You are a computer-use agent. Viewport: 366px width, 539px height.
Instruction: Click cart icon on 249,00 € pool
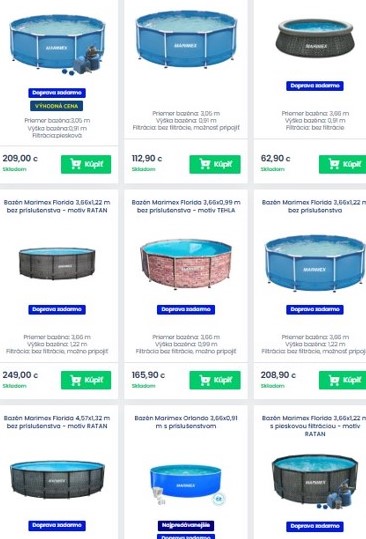coord(75,380)
